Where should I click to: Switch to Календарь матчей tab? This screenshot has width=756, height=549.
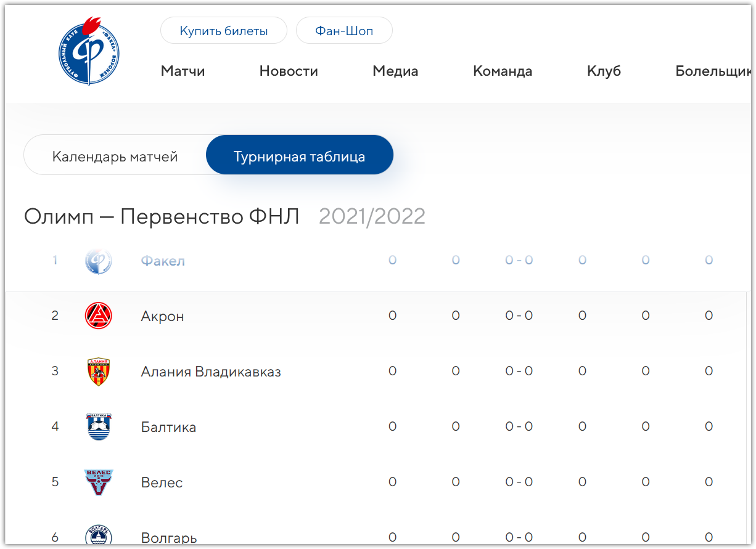[x=115, y=157]
